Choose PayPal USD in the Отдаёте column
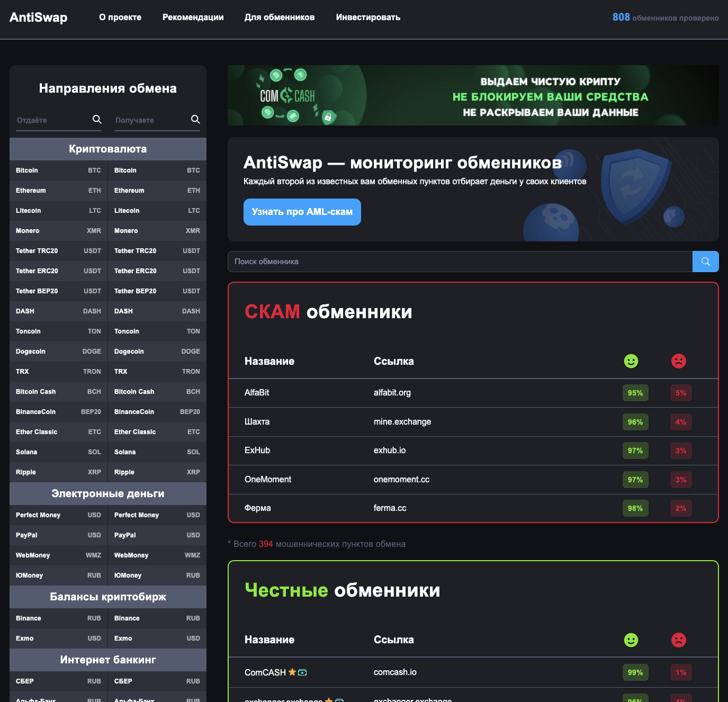 pos(58,535)
